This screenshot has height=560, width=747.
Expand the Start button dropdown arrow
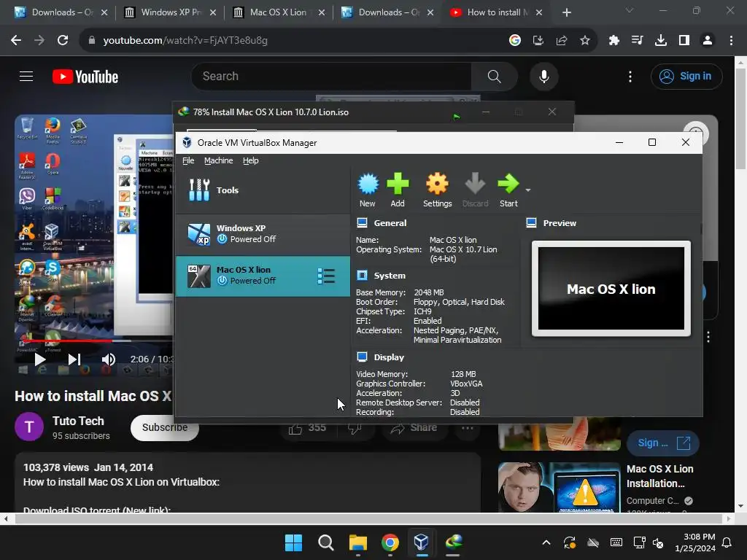[x=528, y=190]
